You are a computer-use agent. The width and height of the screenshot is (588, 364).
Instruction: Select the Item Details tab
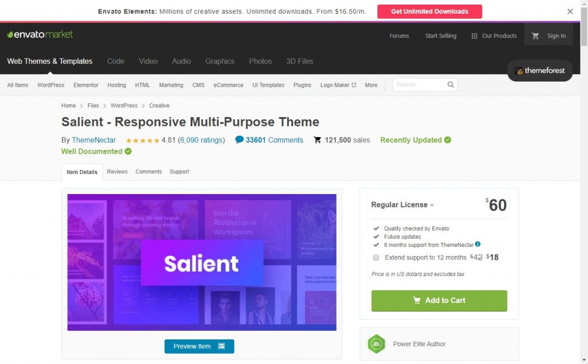82,172
